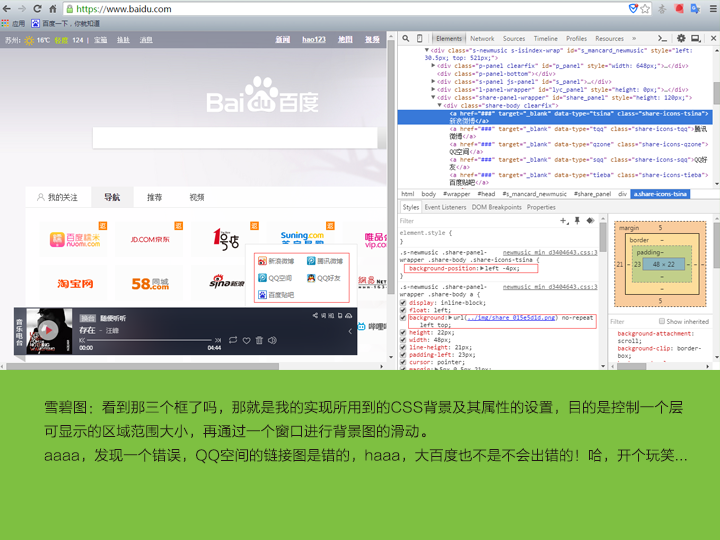The height and width of the screenshot is (540, 720).
Task: Toggle DevTools device mode phone icon
Action: click(x=419, y=39)
